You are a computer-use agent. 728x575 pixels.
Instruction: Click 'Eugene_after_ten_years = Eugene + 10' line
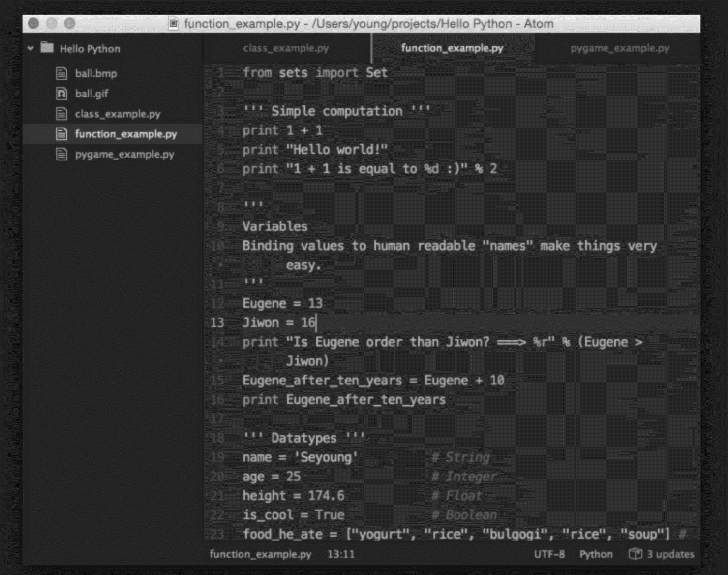pos(373,381)
